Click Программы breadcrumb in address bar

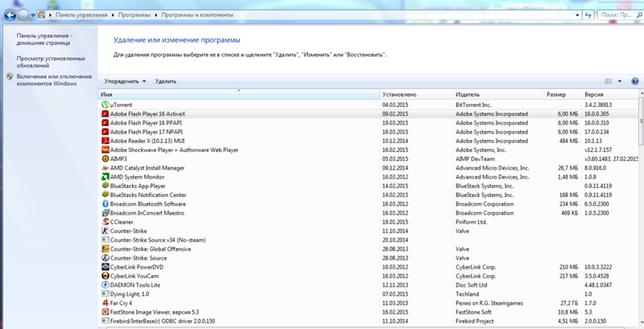pos(134,14)
